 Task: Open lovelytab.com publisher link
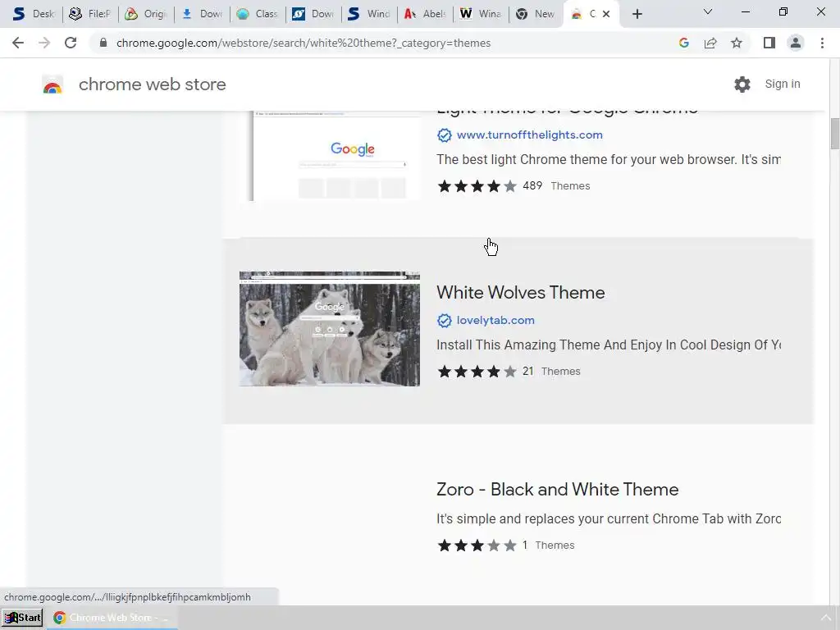(495, 321)
